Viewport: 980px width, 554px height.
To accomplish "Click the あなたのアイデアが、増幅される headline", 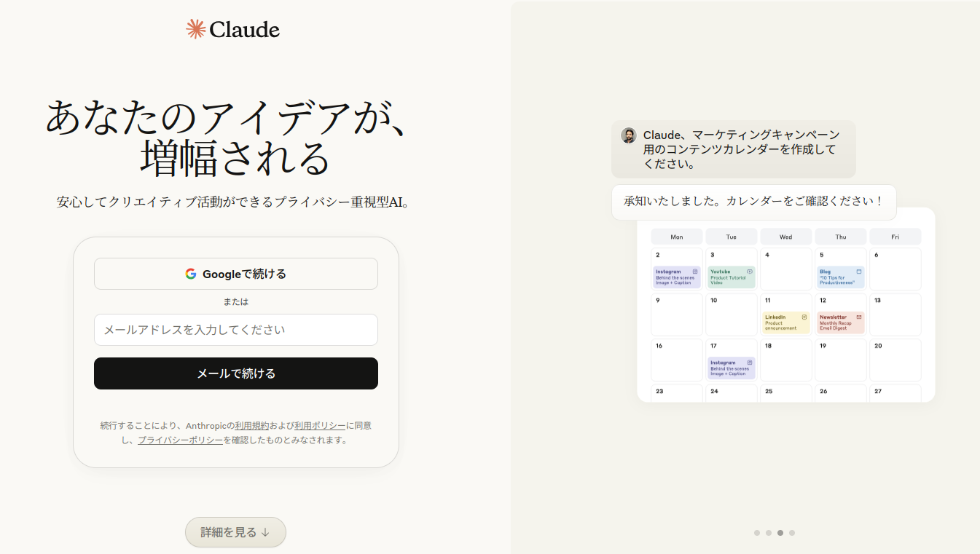I will click(x=235, y=136).
